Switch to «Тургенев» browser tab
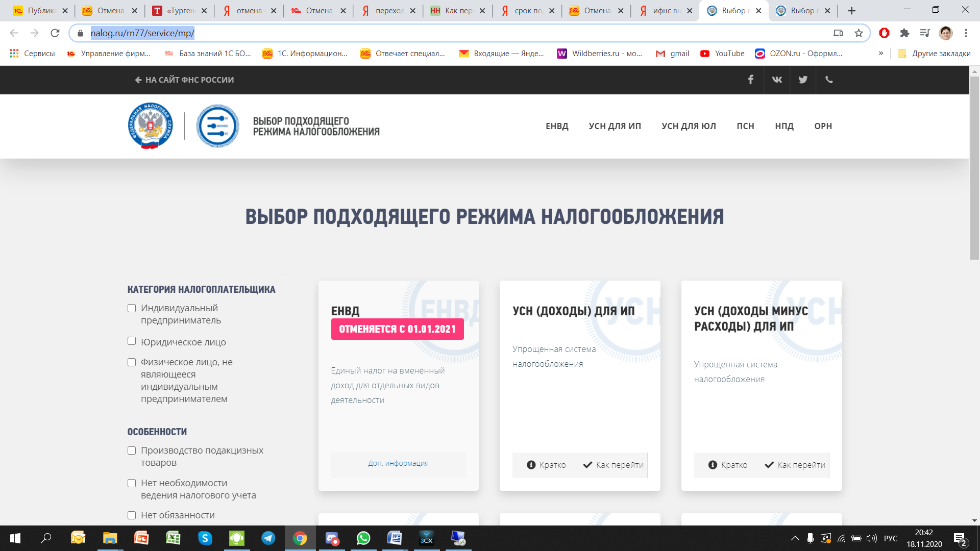The height and width of the screenshot is (551, 980). pyautogui.click(x=180, y=11)
